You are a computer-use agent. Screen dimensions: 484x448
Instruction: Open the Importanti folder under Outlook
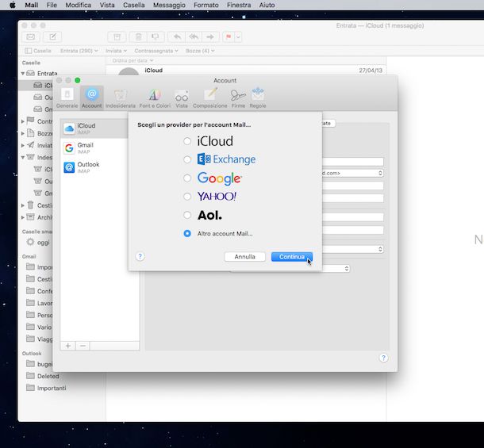click(46, 388)
